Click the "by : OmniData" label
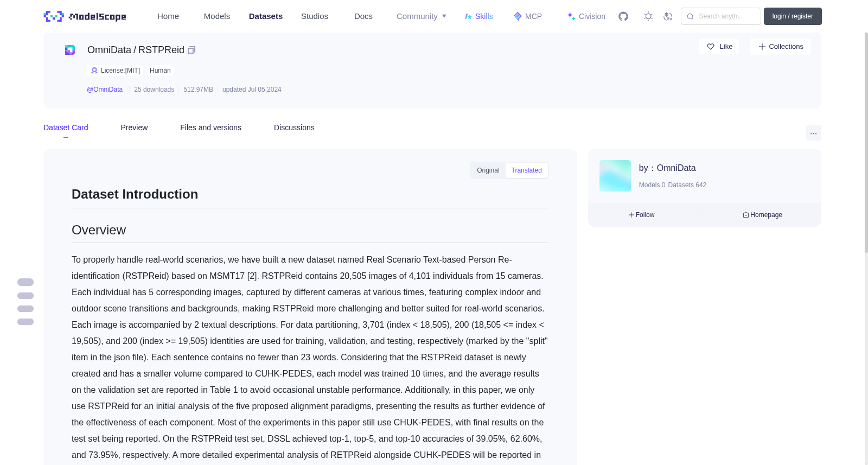The image size is (868, 465). pos(667,168)
